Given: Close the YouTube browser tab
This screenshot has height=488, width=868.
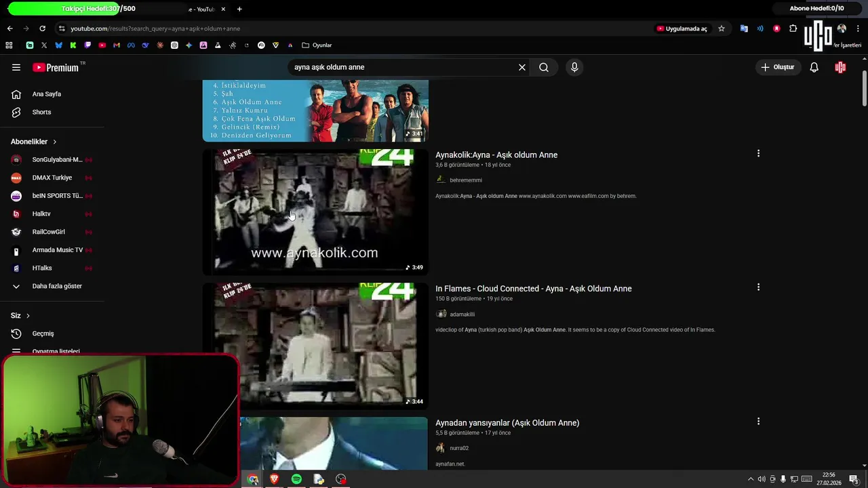Looking at the screenshot, I should (223, 9).
